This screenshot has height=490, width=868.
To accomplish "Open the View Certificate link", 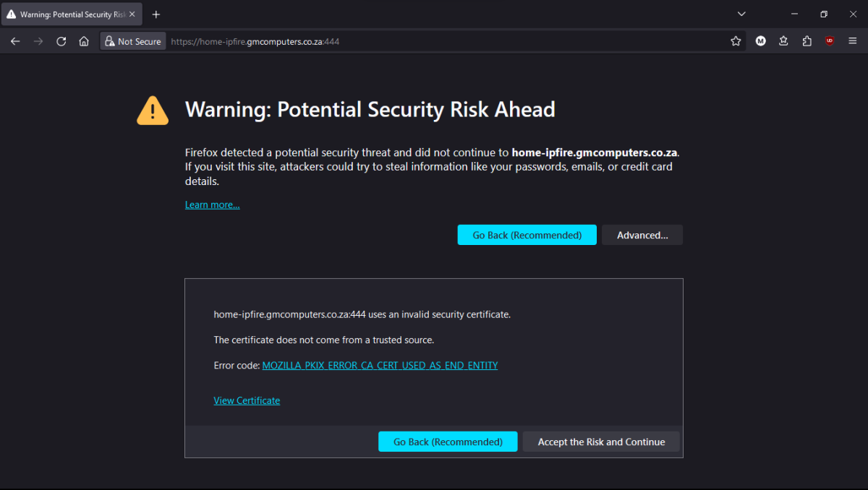I will click(247, 400).
